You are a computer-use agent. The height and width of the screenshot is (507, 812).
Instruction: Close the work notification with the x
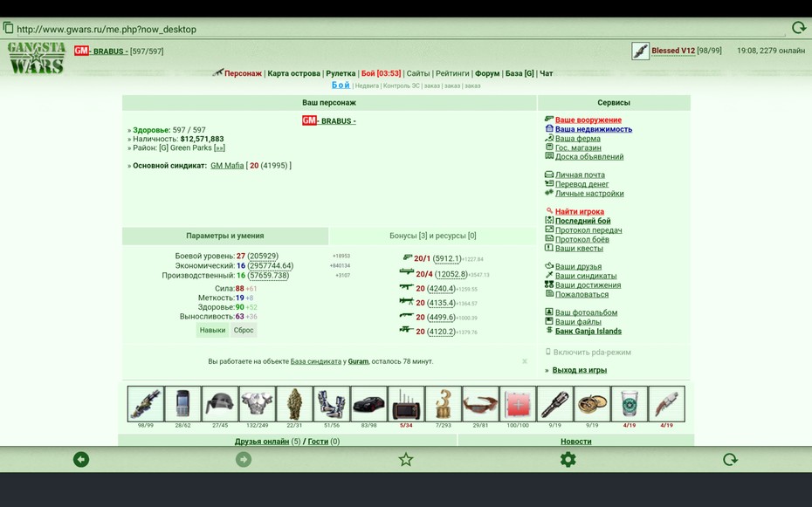coord(525,361)
